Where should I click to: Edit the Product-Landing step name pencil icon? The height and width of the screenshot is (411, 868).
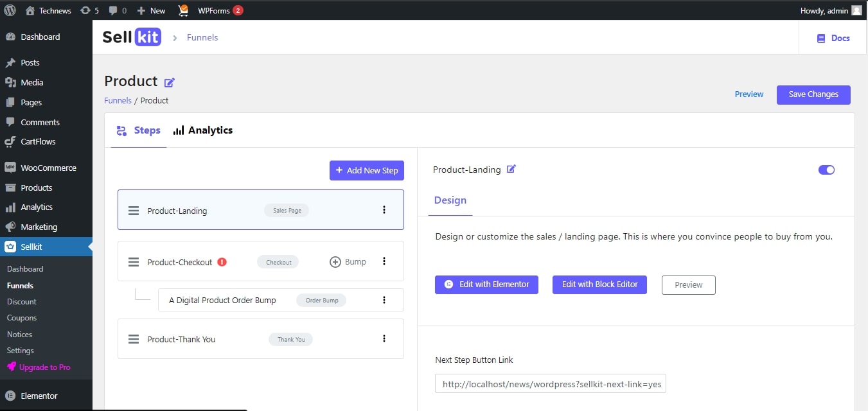(x=511, y=170)
